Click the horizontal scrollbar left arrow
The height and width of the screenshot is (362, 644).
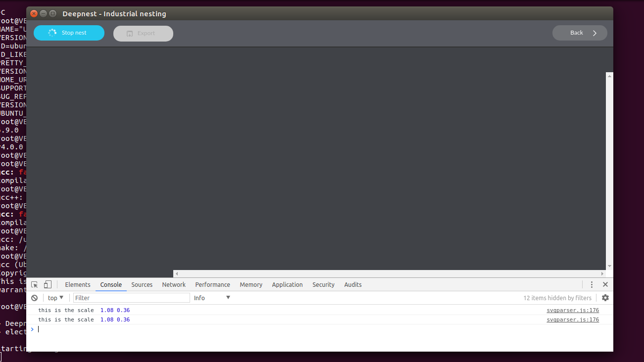tap(177, 273)
